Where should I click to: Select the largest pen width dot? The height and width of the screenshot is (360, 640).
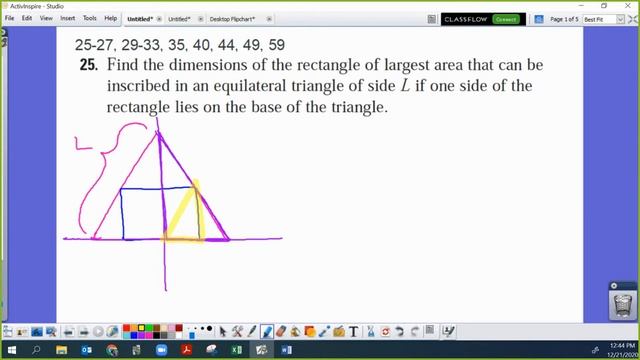click(209, 328)
